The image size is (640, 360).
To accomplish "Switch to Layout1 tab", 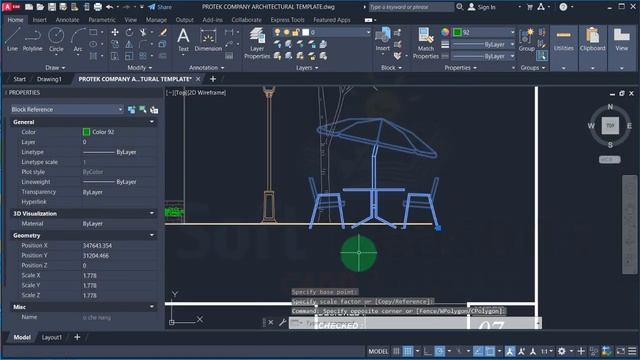I will [x=52, y=337].
